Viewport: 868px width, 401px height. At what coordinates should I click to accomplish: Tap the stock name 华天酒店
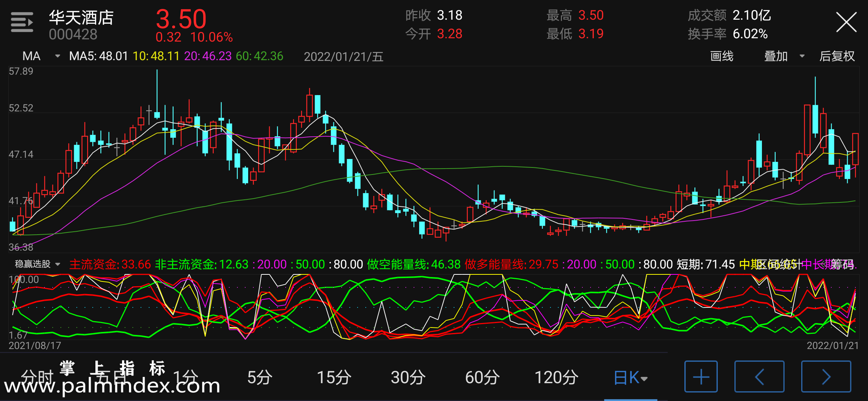[x=81, y=17]
